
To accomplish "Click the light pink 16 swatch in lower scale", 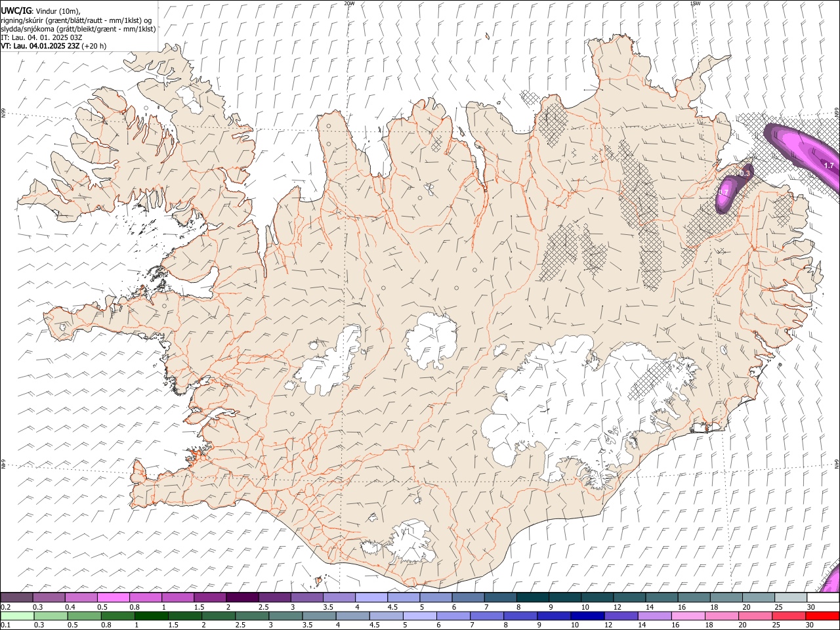I will point(688,616).
